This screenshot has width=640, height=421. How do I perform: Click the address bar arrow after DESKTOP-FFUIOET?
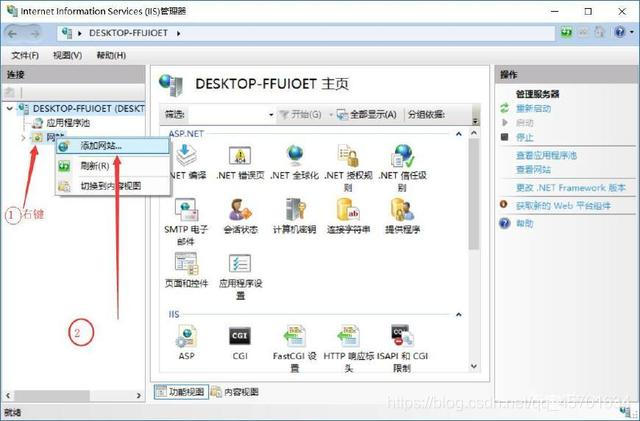pyautogui.click(x=178, y=33)
